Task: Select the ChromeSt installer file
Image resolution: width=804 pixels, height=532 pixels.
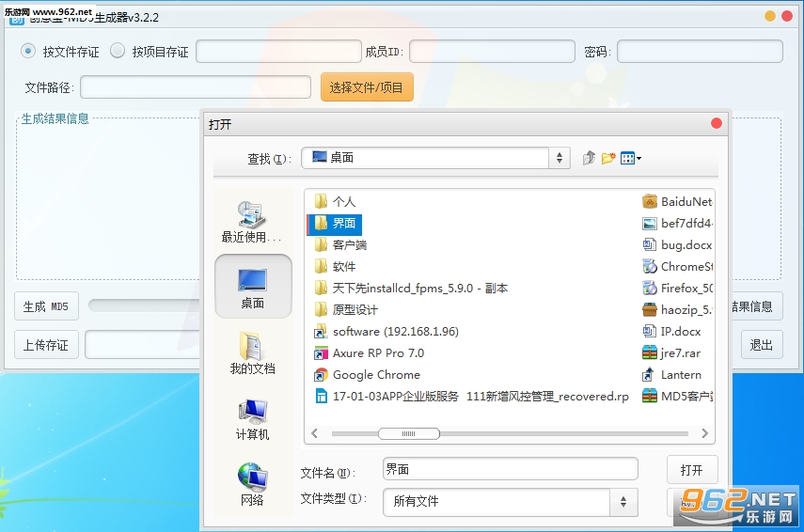Action: tap(677, 267)
